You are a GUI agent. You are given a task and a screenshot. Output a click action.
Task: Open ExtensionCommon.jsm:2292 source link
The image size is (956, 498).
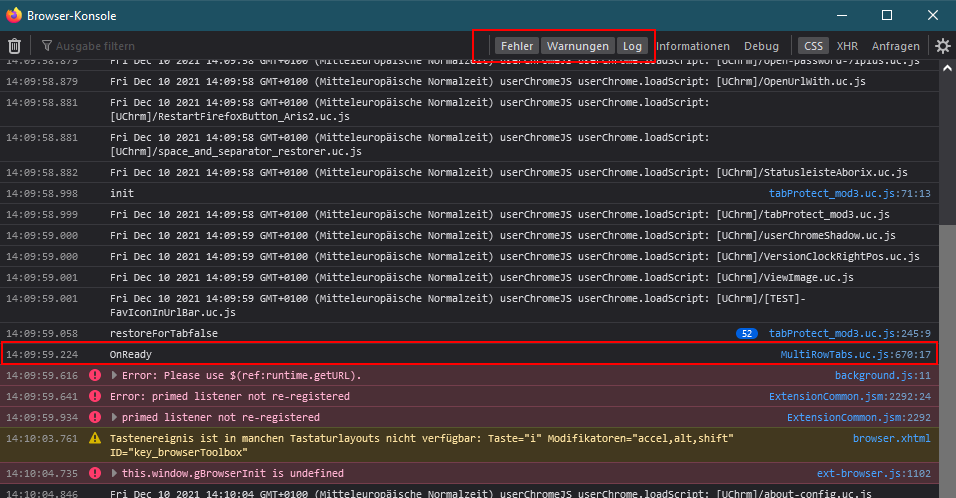tap(858, 418)
